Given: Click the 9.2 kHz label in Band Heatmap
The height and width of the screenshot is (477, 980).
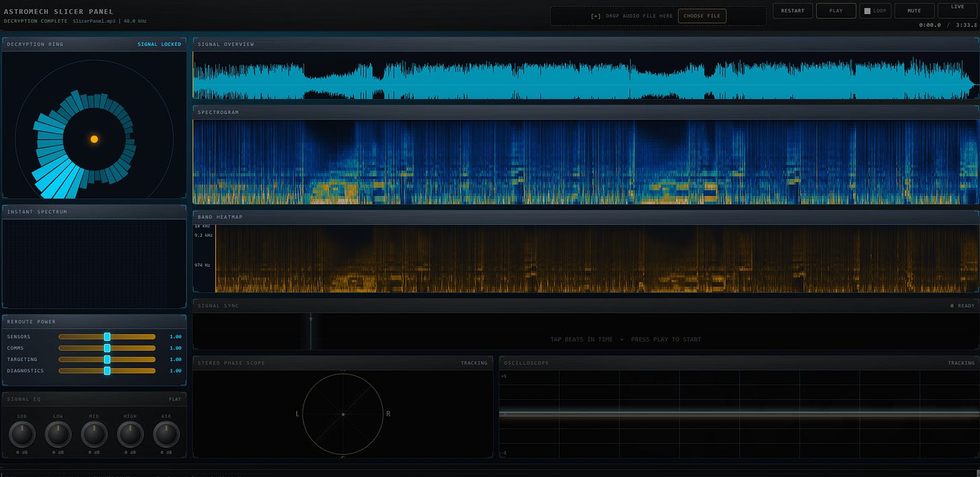Looking at the screenshot, I should (204, 235).
